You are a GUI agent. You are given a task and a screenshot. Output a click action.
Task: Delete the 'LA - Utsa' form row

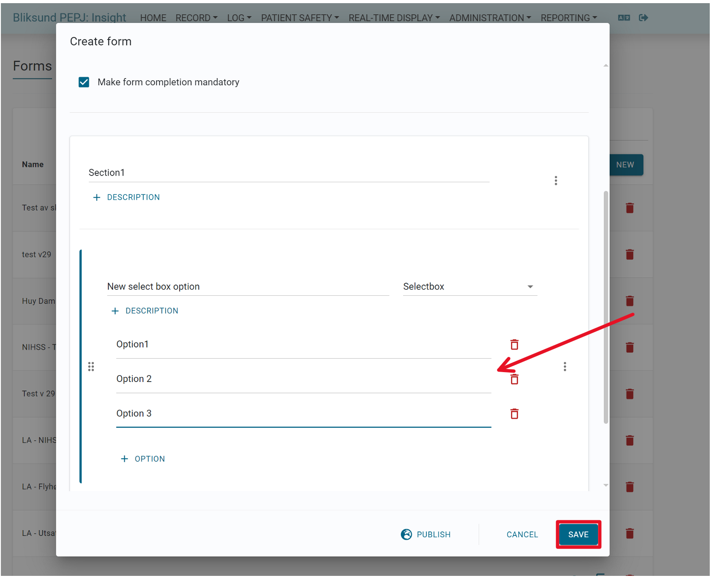(630, 533)
